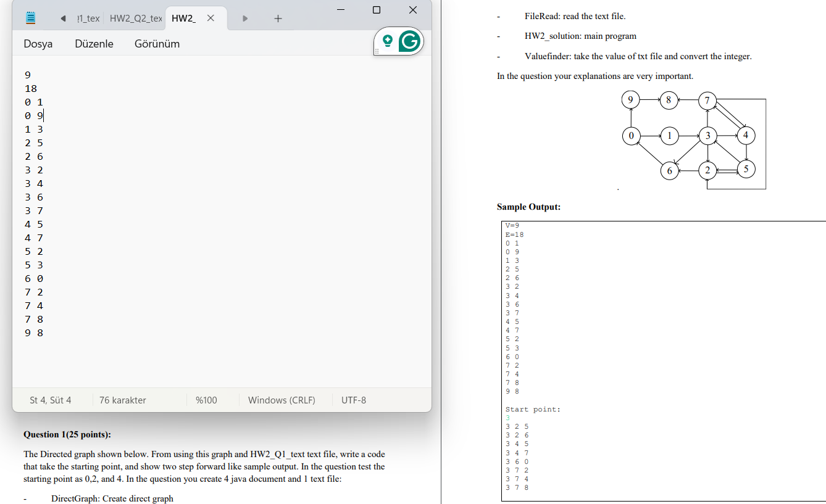Click the tab scroll-right arrow
Screen dimensions: 826x504
click(245, 18)
